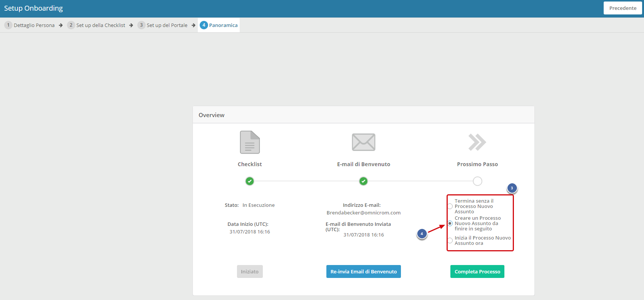Select 'Creare un Processo Nuovo Assunto da finire in seguito'

pyautogui.click(x=450, y=223)
